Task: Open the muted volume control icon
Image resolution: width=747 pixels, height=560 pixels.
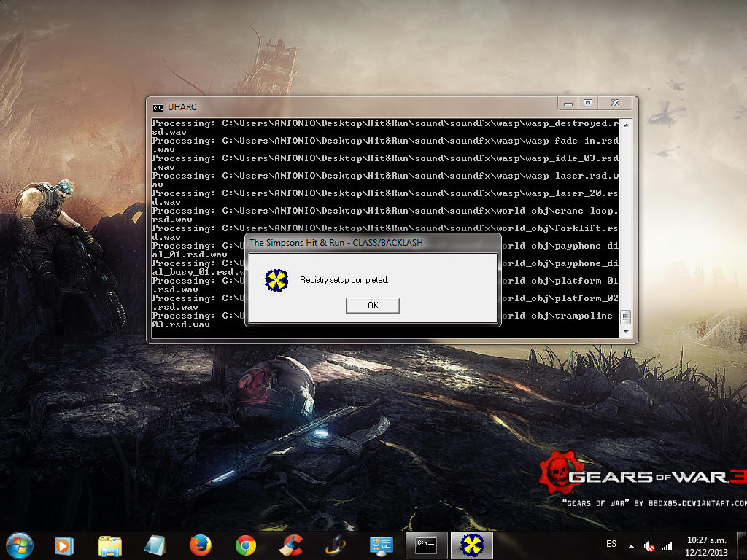Action: click(x=649, y=545)
